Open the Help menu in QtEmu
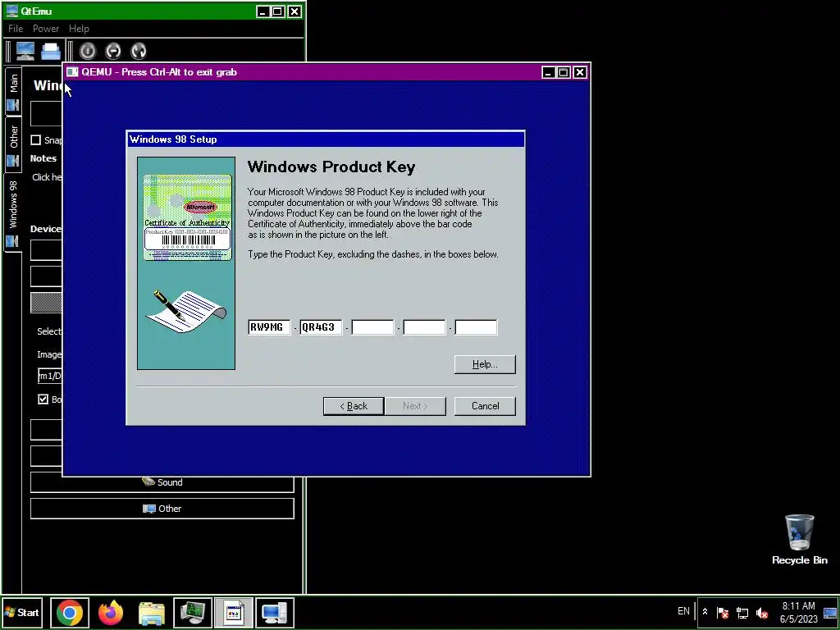 click(x=79, y=29)
